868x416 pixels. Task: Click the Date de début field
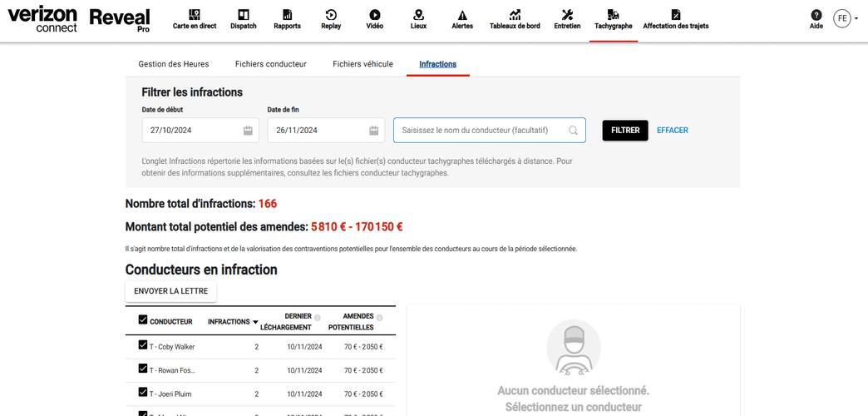pos(200,130)
